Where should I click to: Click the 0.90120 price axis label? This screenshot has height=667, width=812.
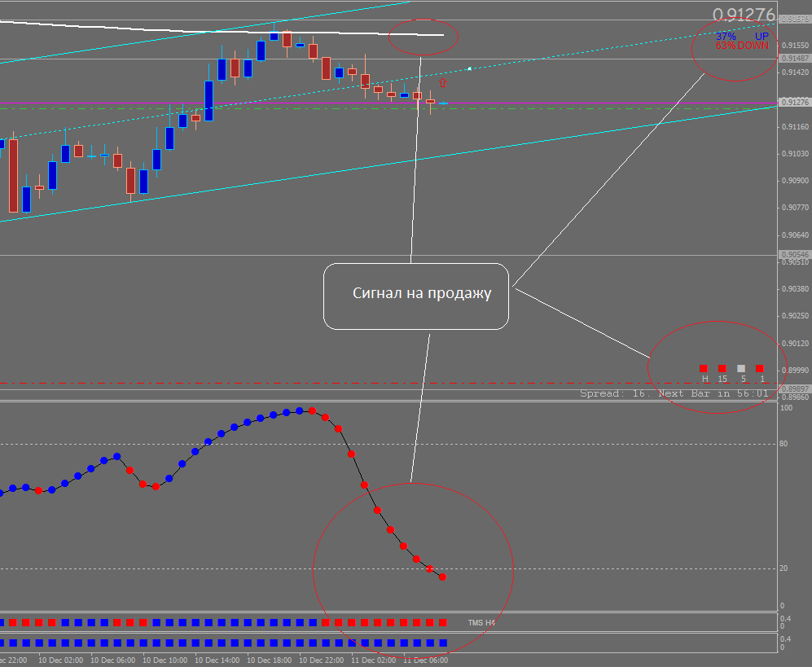pos(794,344)
